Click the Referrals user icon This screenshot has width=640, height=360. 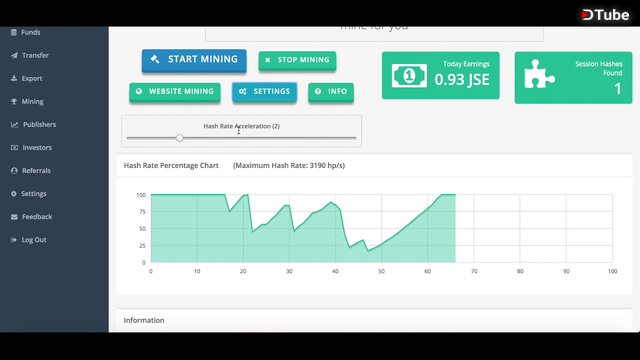click(14, 171)
